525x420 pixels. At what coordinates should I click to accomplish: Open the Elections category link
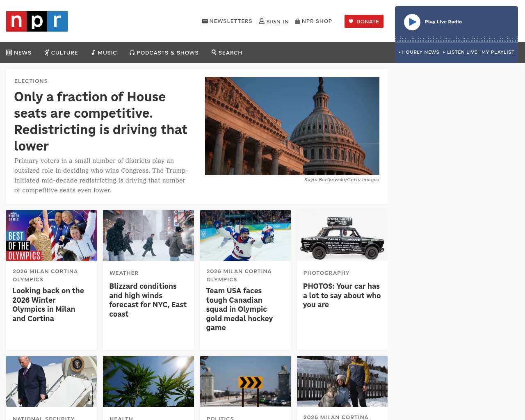[x=31, y=81]
